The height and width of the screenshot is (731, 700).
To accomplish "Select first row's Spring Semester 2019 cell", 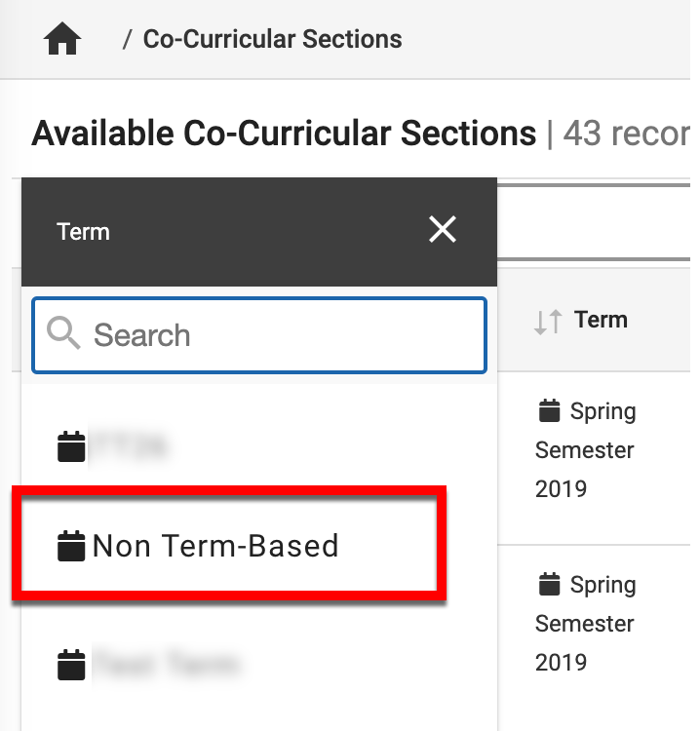I will pyautogui.click(x=585, y=450).
